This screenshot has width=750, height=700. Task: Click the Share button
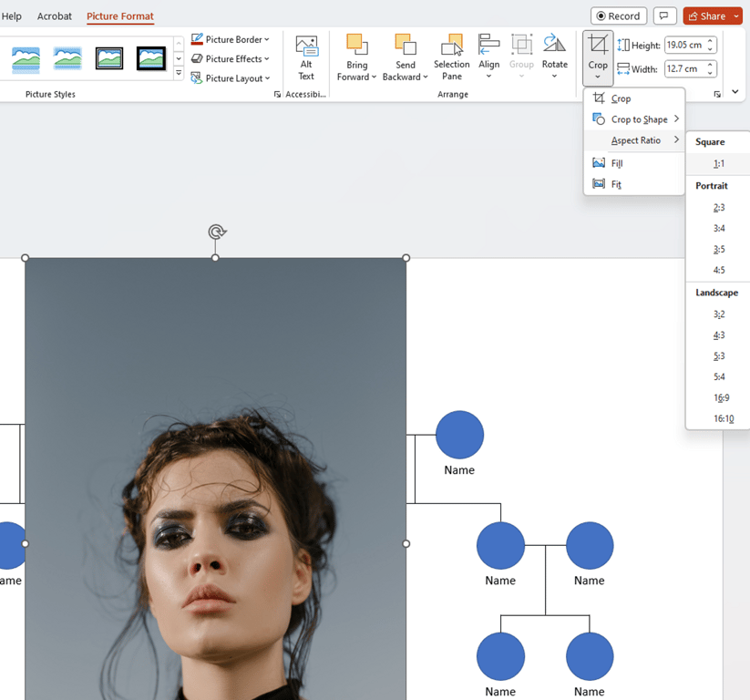707,15
